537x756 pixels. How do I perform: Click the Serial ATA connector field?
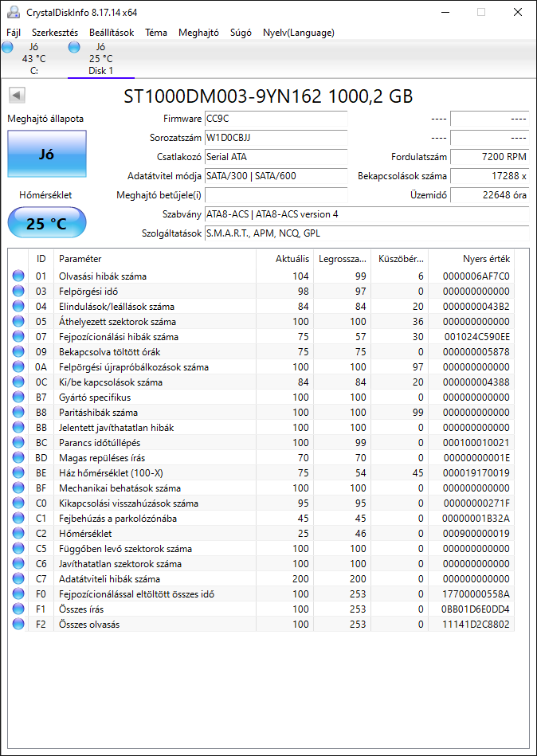click(x=276, y=157)
